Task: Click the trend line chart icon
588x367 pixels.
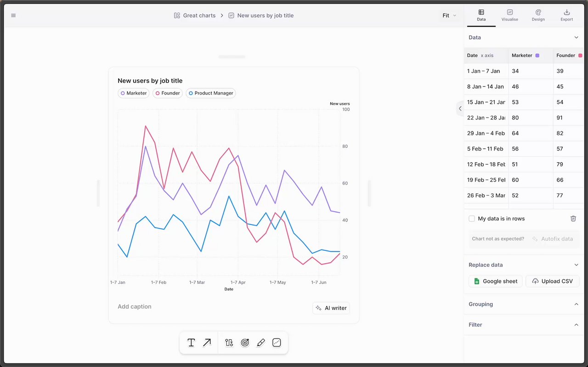Action: click(x=277, y=343)
